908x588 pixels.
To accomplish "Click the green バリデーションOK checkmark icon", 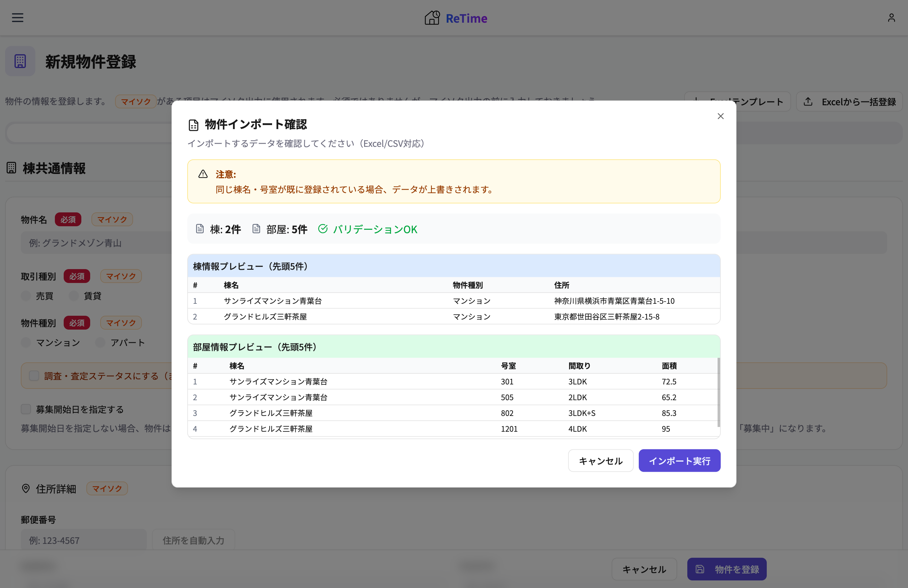I will tap(323, 229).
